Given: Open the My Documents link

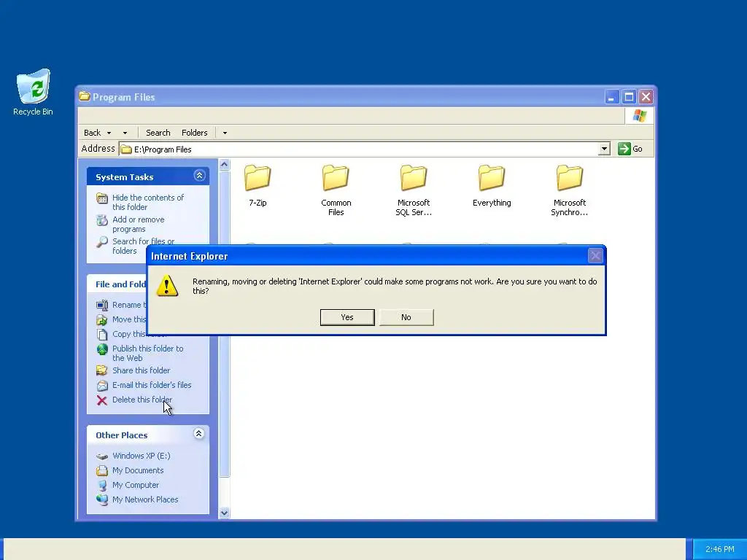Looking at the screenshot, I should tap(138, 470).
